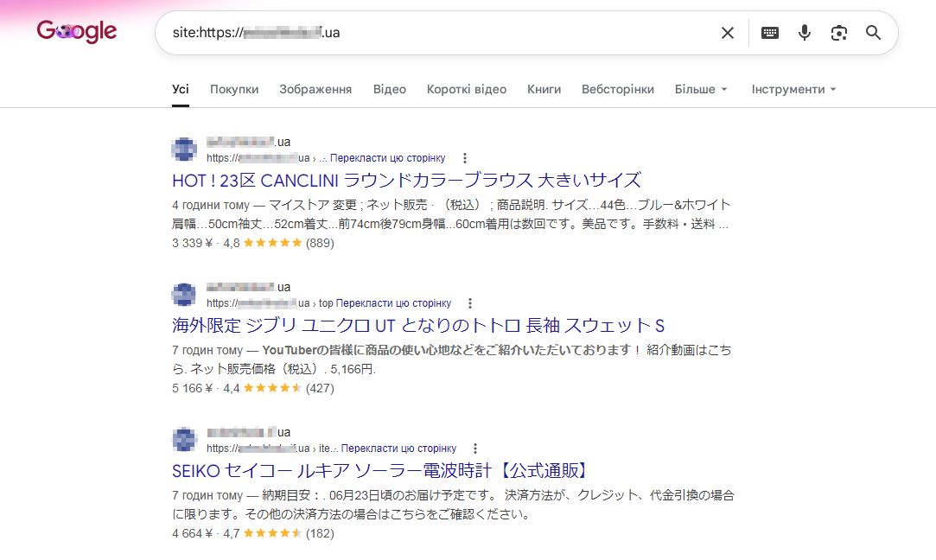936x560 pixels.
Task: Click the favicon of SEIKO result
Action: tap(184, 439)
